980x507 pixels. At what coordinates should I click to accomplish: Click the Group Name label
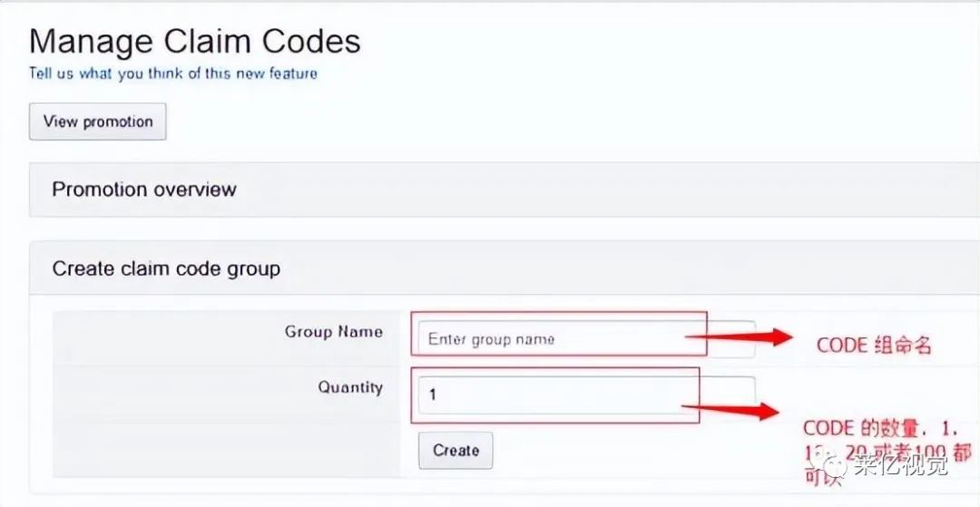tap(334, 332)
